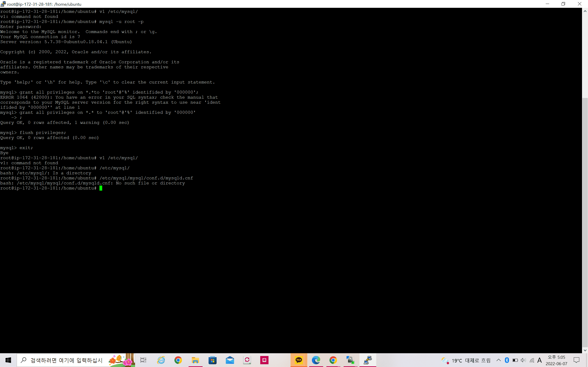Open File Explorer from taskbar
The image size is (588, 367).
coord(195,360)
